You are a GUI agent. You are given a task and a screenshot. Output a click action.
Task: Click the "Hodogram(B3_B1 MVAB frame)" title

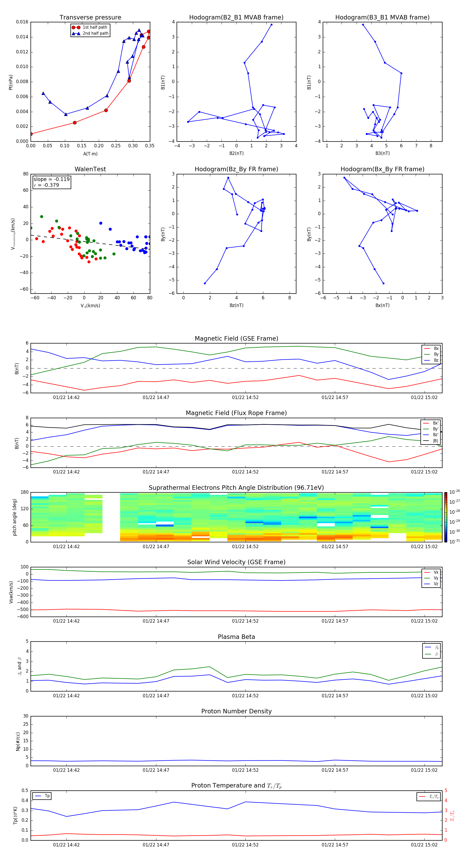coord(382,18)
